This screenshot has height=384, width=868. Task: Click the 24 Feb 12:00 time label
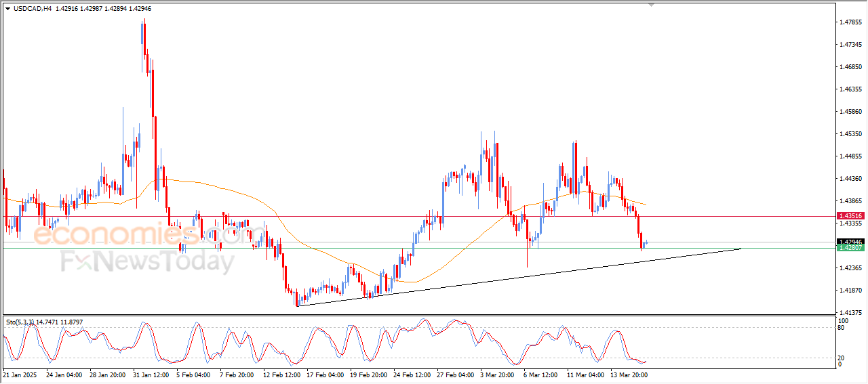(412, 375)
